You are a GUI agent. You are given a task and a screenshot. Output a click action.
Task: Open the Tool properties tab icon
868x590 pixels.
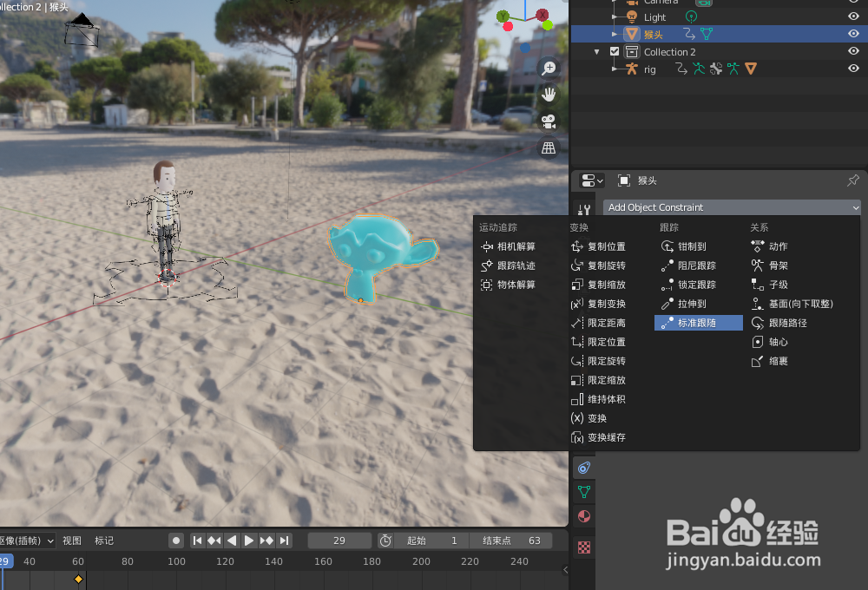tap(584, 210)
